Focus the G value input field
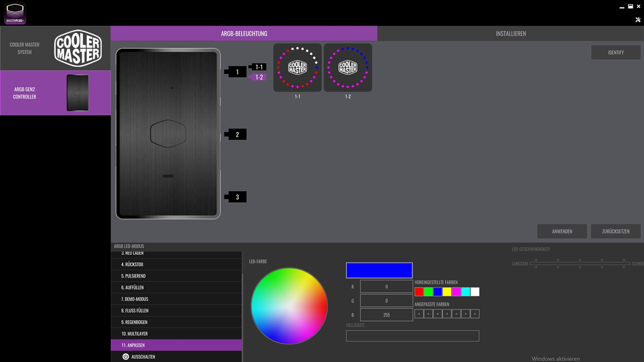The height and width of the screenshot is (362, 644). point(386,301)
